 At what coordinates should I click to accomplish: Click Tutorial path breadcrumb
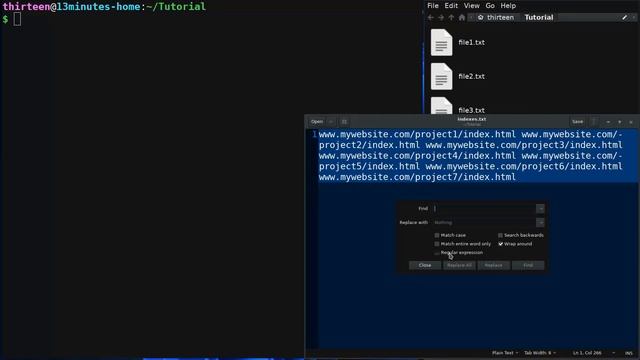(x=539, y=18)
